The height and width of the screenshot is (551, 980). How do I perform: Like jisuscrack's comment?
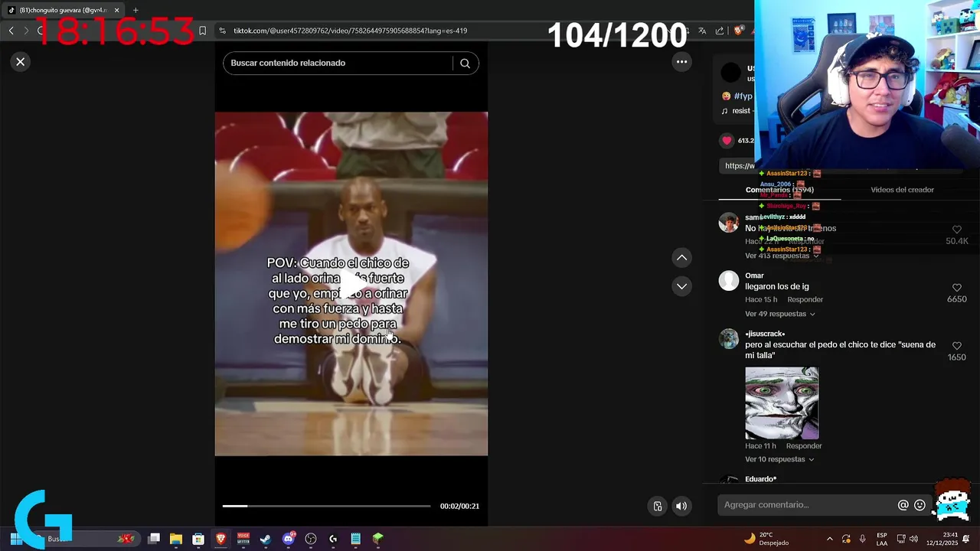pos(956,346)
